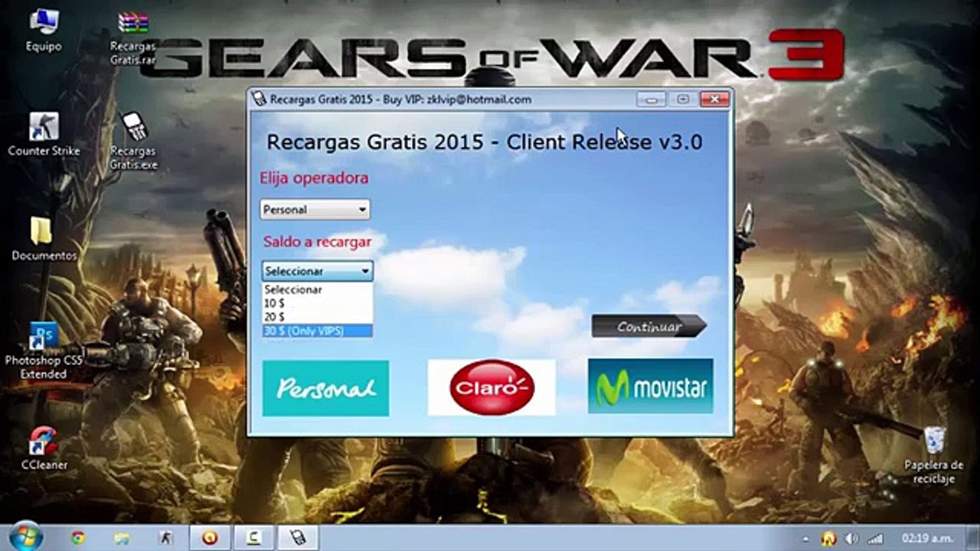Close the Recargas Gratis 2015 window
The width and height of the screenshot is (980, 551).
pyautogui.click(x=714, y=99)
